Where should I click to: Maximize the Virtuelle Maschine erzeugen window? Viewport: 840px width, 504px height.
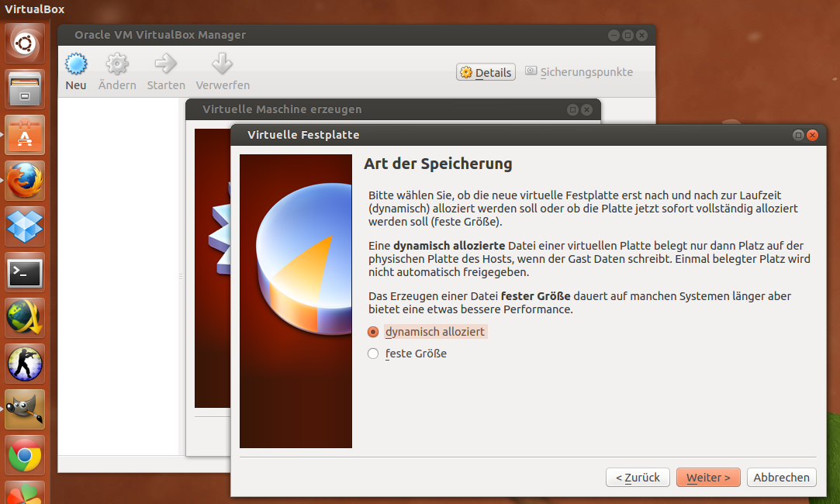point(572,110)
